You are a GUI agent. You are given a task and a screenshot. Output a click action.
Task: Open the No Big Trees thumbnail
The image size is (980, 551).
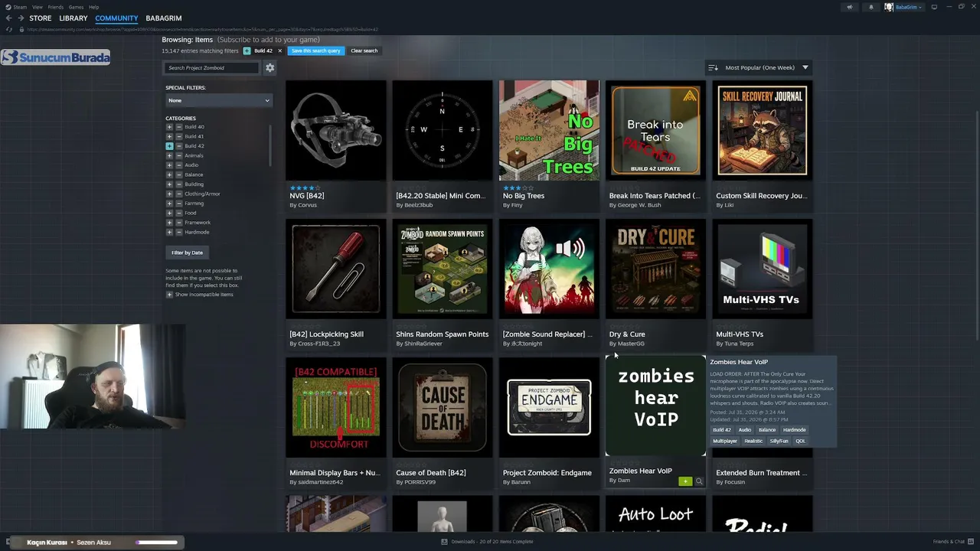pyautogui.click(x=549, y=130)
